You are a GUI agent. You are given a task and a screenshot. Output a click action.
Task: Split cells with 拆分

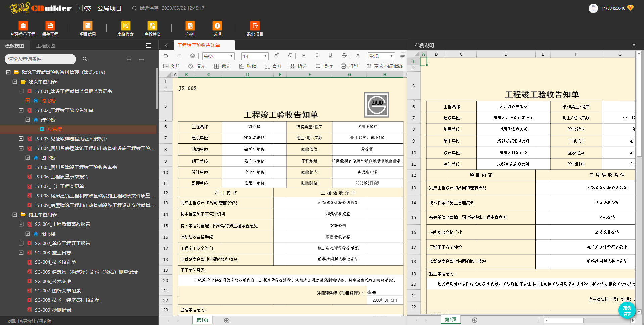pos(298,66)
